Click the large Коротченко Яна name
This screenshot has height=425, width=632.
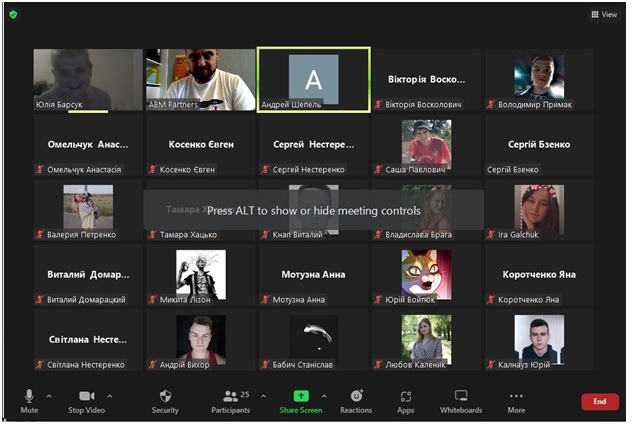click(539, 275)
